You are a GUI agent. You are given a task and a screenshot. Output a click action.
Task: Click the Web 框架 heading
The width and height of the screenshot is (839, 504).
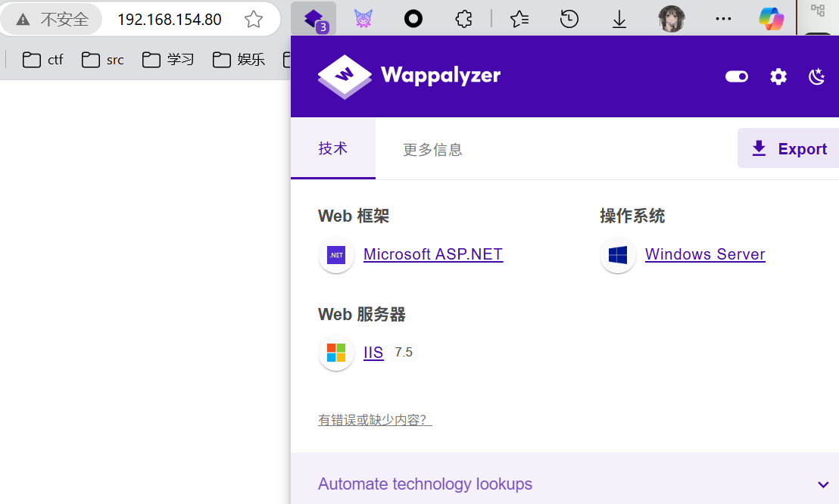click(x=354, y=216)
